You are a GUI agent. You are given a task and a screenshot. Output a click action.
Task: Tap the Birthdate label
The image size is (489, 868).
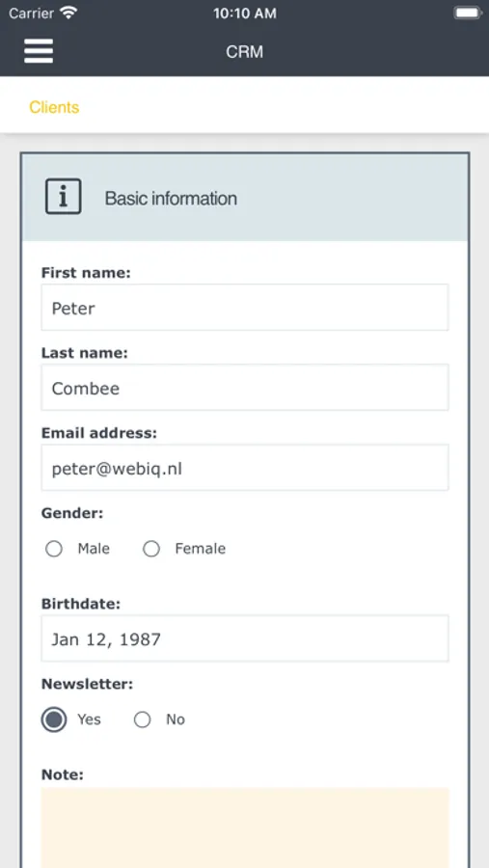tap(80, 604)
